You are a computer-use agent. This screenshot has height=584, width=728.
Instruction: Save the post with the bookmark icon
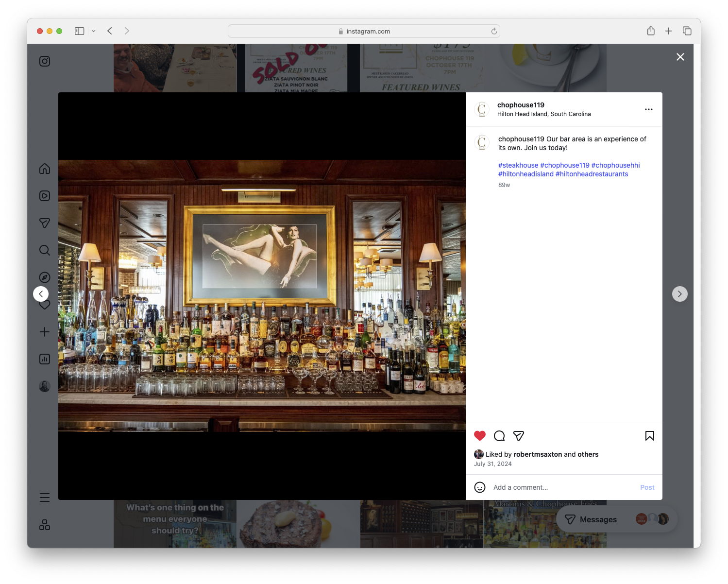pyautogui.click(x=649, y=436)
